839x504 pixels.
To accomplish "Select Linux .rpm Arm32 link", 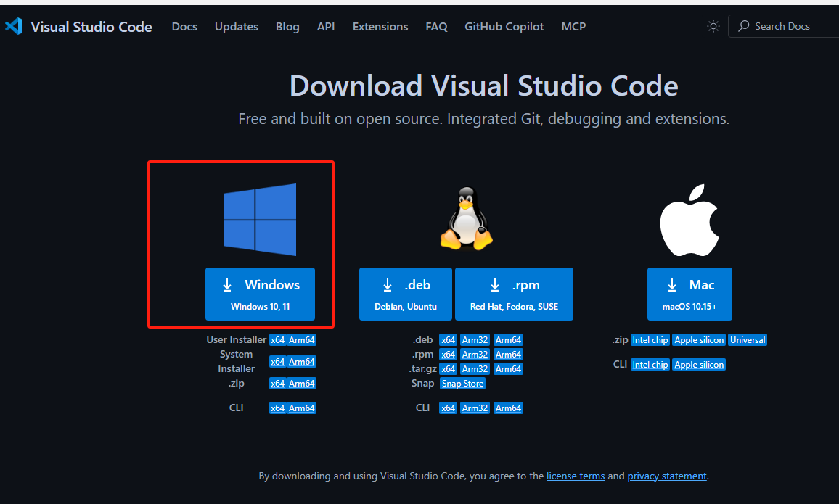I will tap(475, 355).
